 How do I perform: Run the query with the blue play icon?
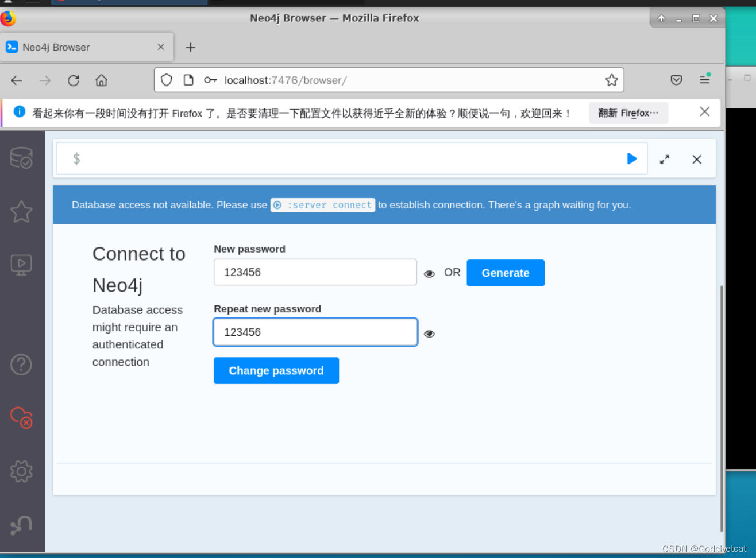click(x=632, y=159)
